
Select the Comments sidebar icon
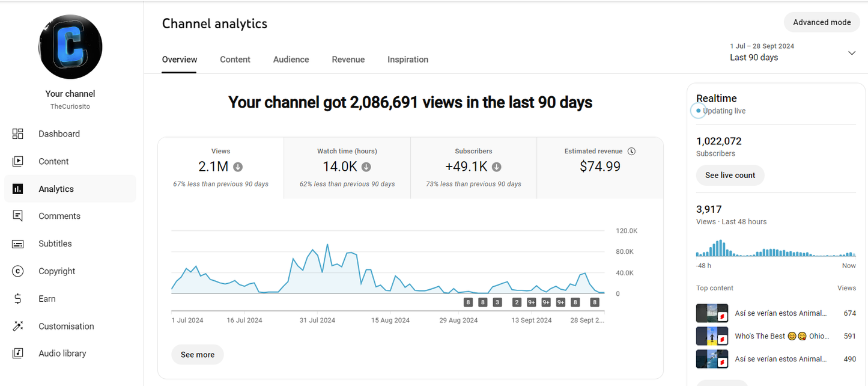click(x=18, y=216)
